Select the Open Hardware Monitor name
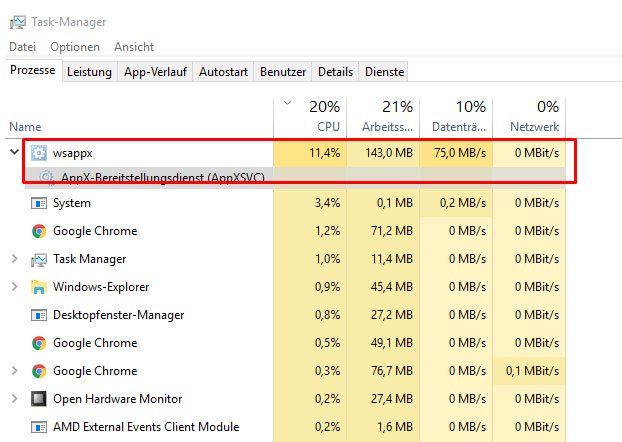Screen dimensions: 622x442 pyautogui.click(x=117, y=399)
